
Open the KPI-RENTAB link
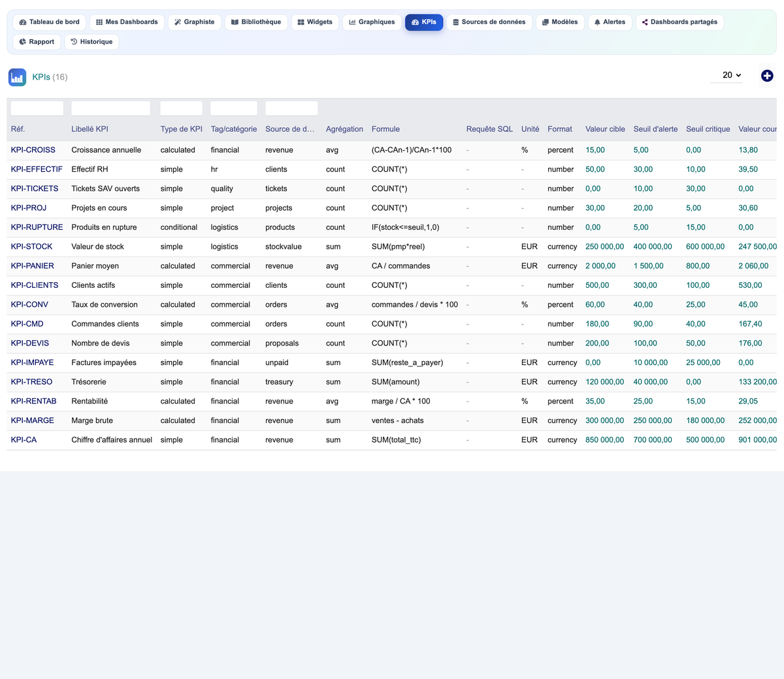click(34, 402)
